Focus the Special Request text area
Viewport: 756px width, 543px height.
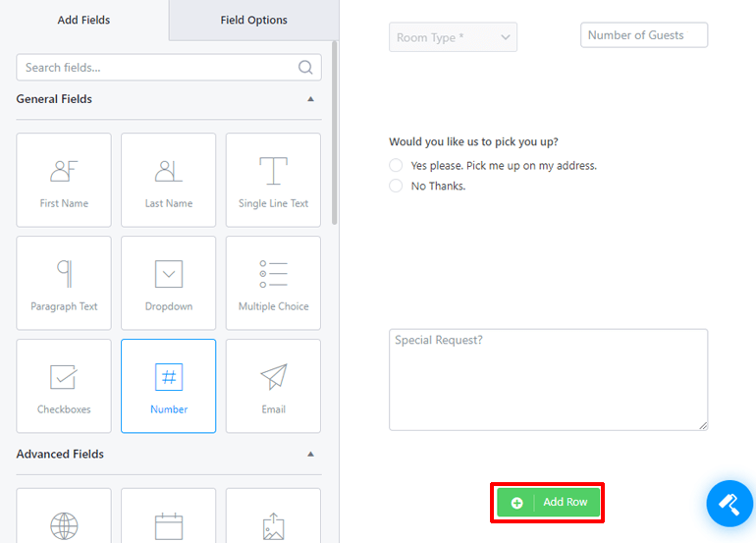pyautogui.click(x=548, y=380)
